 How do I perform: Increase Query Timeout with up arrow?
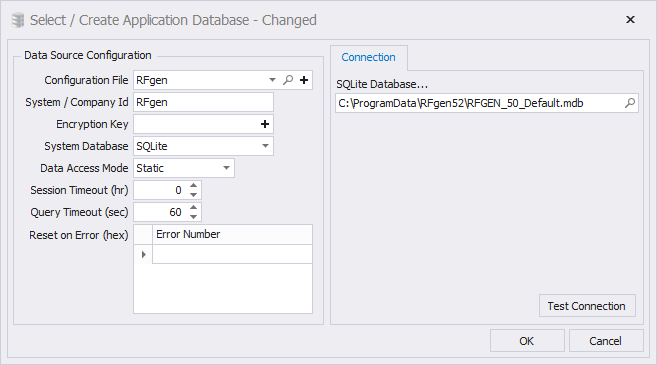(193, 207)
